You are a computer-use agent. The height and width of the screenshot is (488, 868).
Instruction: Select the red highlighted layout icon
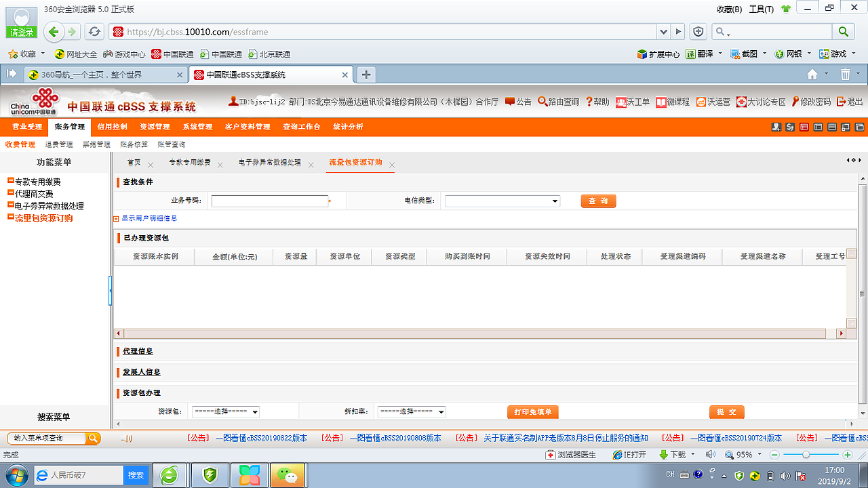(804, 127)
